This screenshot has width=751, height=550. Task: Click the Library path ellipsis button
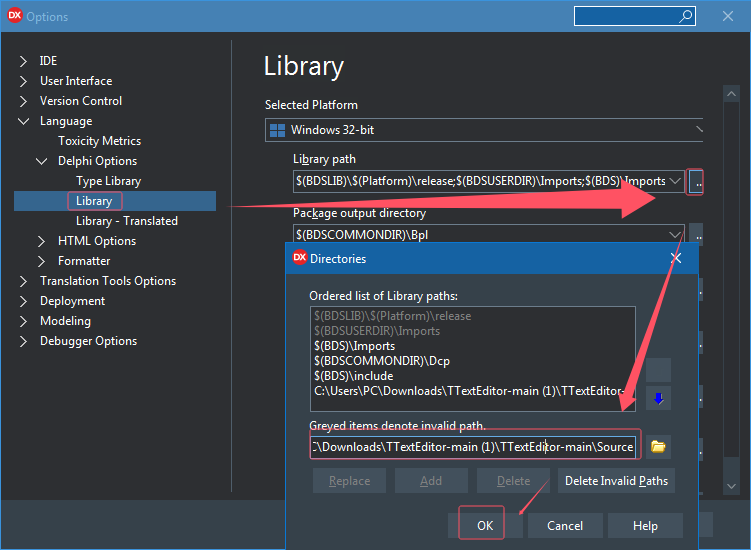point(696,182)
